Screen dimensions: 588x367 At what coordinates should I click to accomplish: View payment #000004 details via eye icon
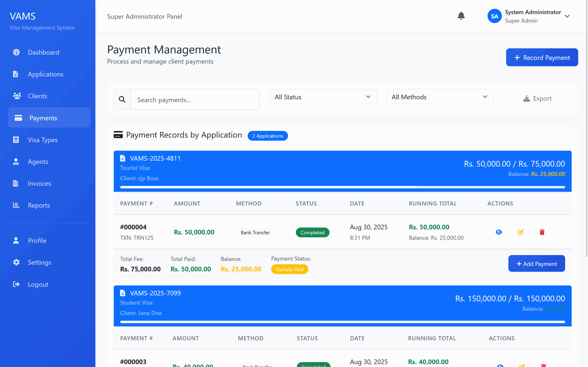[x=499, y=232]
